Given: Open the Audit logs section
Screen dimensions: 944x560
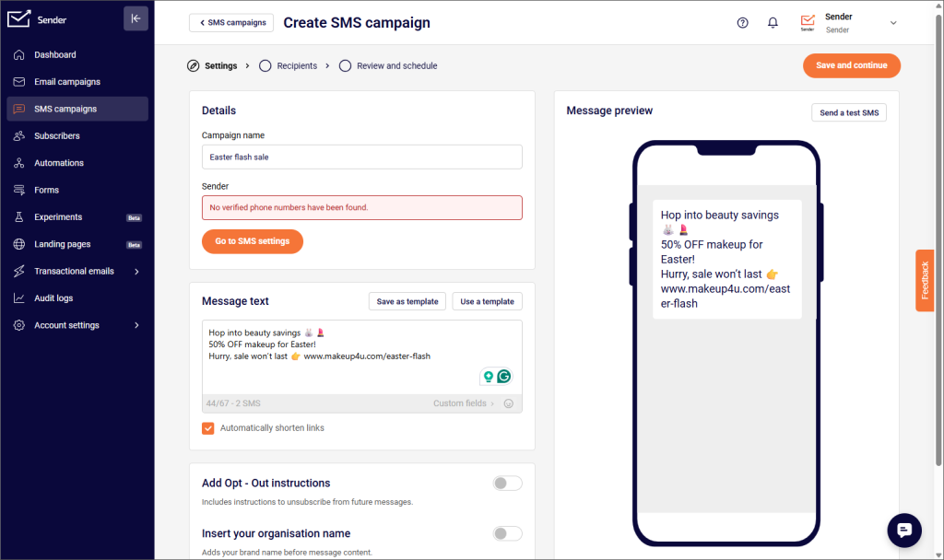Looking at the screenshot, I should (54, 297).
